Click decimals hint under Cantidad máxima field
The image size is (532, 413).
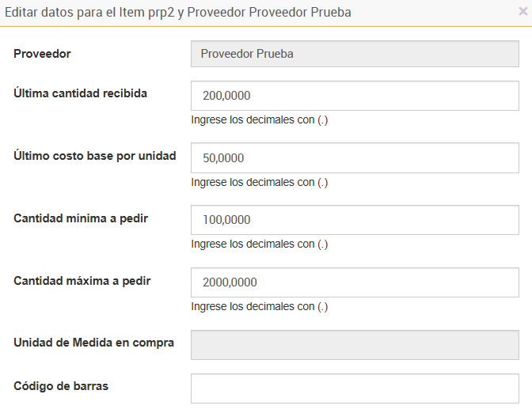click(x=260, y=306)
